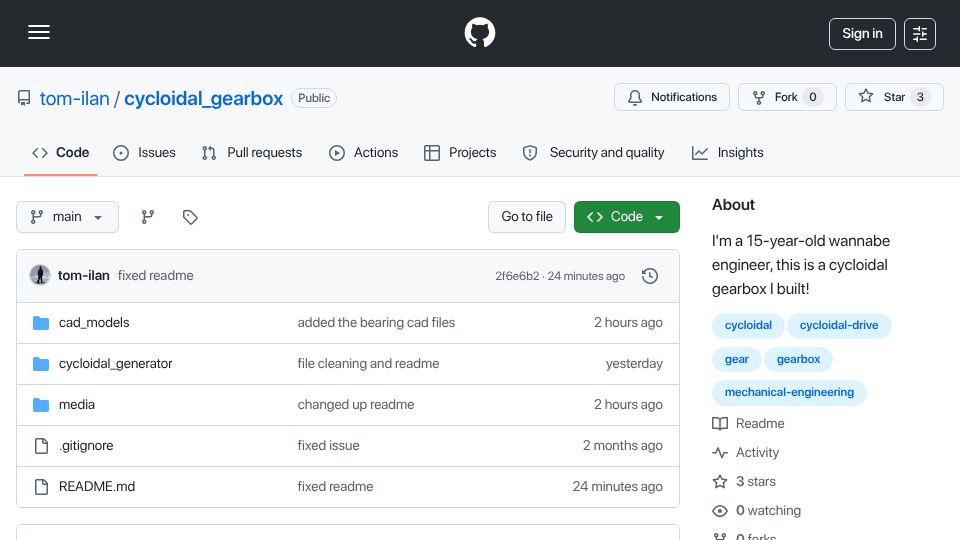Click the eye icon beside 0 watching

click(x=720, y=511)
